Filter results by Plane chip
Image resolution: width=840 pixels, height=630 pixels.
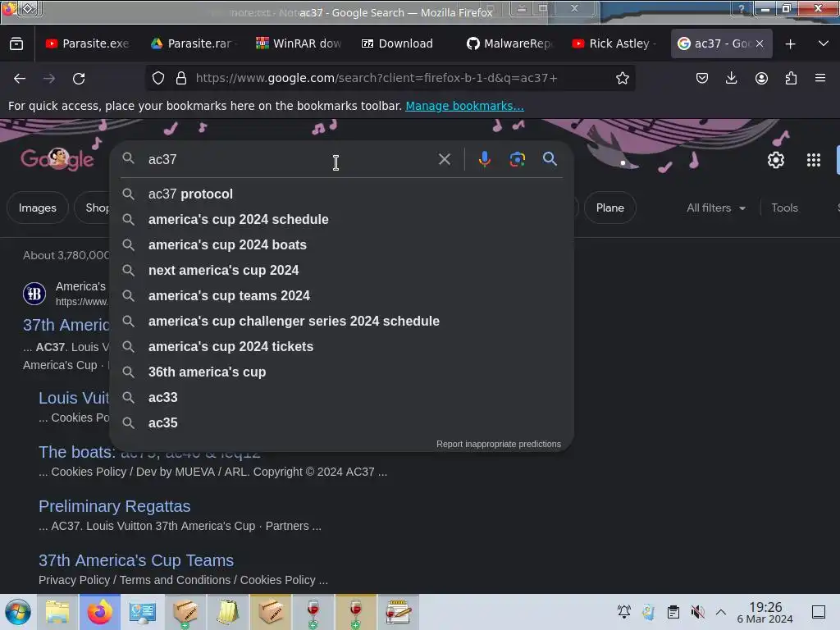(609, 208)
